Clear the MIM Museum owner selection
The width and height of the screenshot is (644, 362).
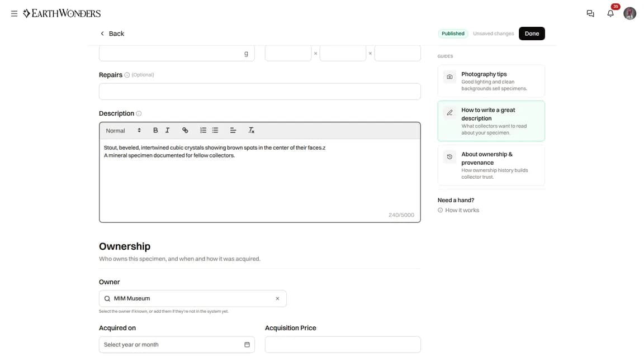pos(278,299)
